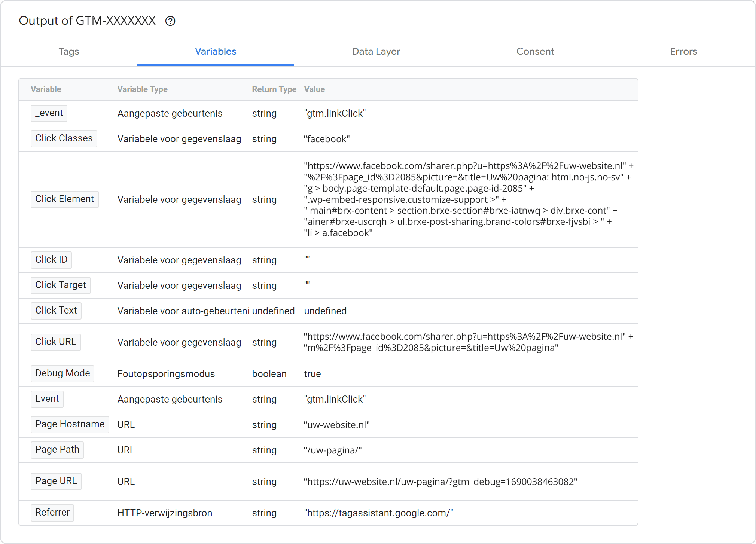The image size is (756, 544).
Task: Select the Page URL variable
Action: pos(56,481)
